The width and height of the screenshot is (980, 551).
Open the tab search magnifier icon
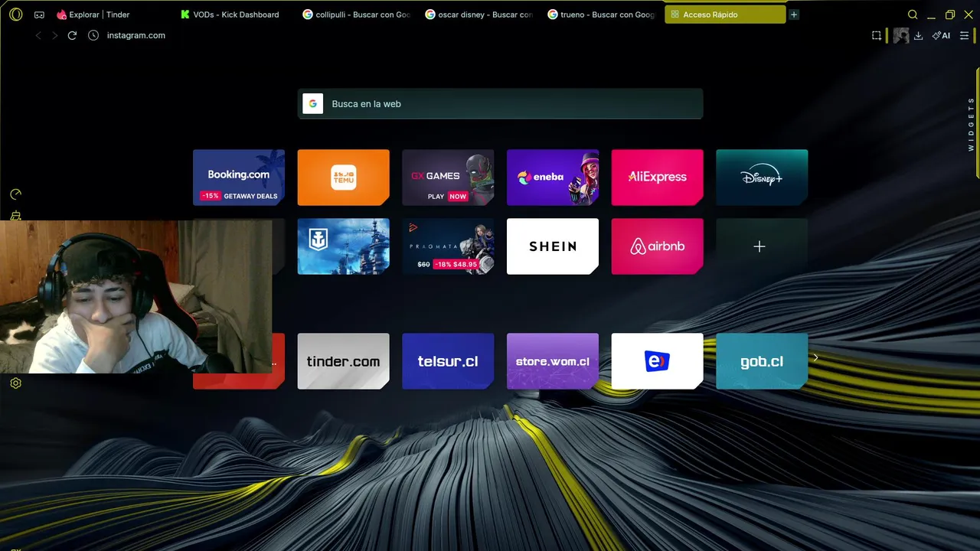click(913, 15)
